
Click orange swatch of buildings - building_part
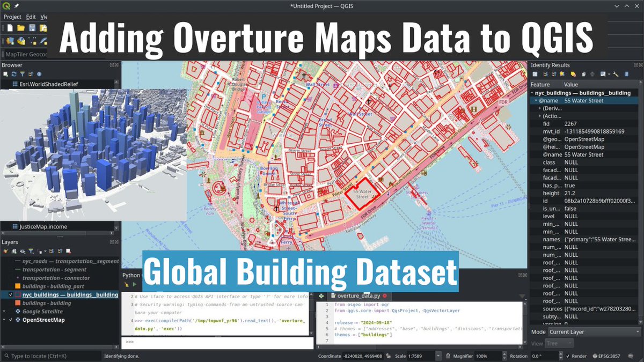(18, 286)
